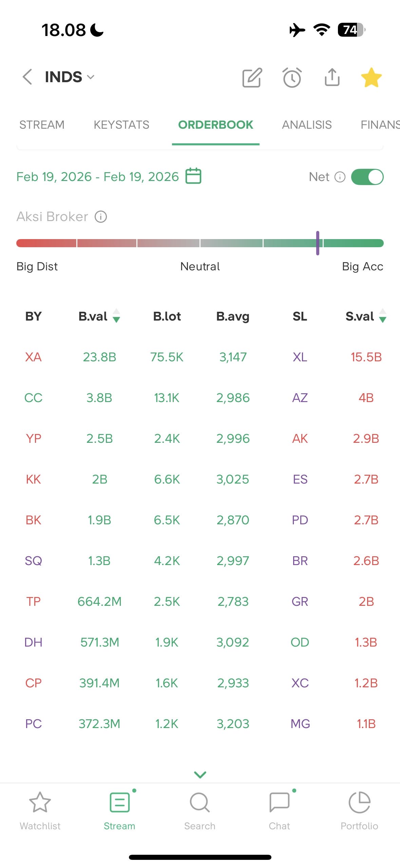Disable the Net toggle switch
This screenshot has height=868, width=400.
(367, 177)
